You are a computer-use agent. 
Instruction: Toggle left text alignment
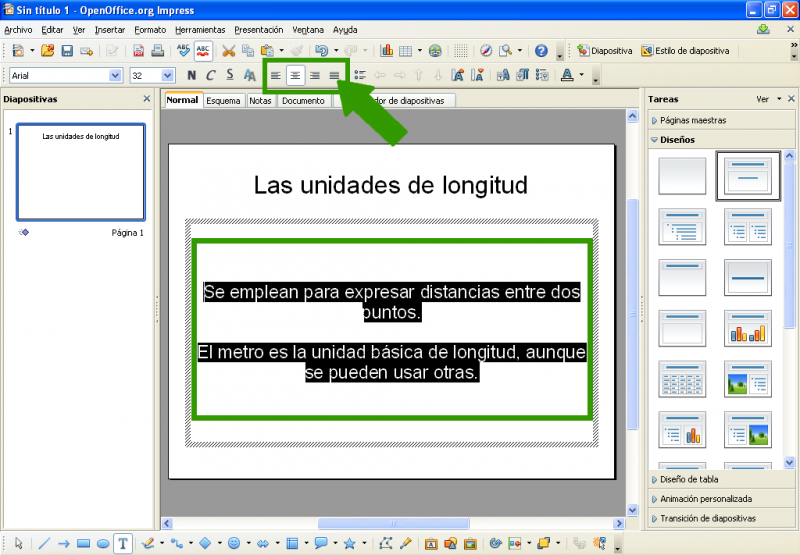click(x=276, y=75)
